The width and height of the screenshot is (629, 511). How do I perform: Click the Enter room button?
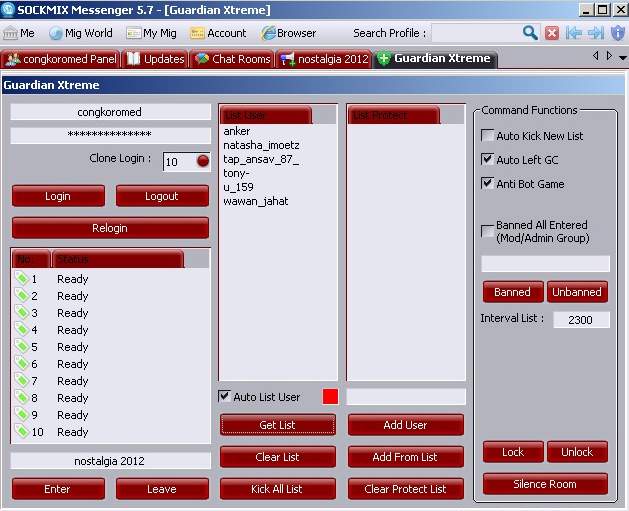58,489
